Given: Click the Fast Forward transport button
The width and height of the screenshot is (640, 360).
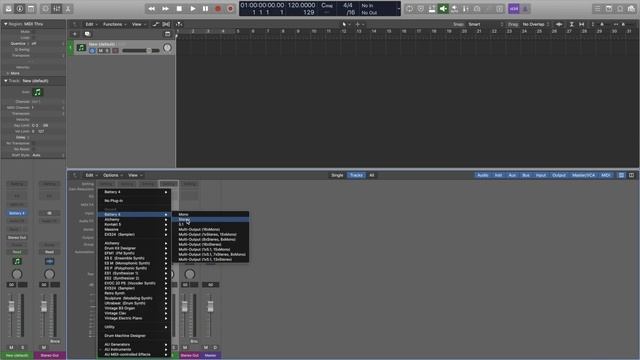Looking at the screenshot, I should click(165, 9).
